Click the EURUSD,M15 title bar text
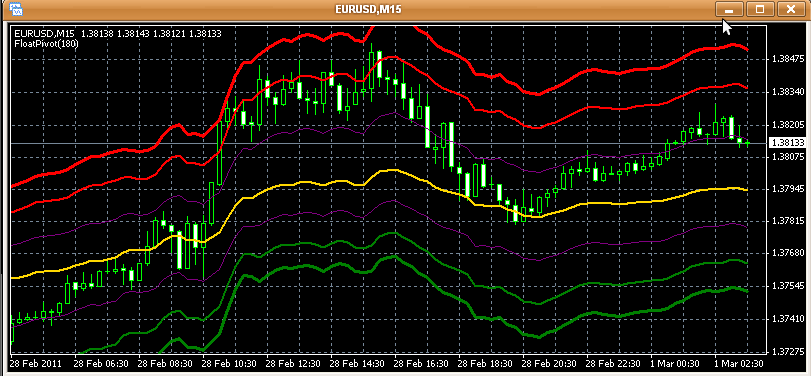The height and width of the screenshot is (376, 811). 368,9
